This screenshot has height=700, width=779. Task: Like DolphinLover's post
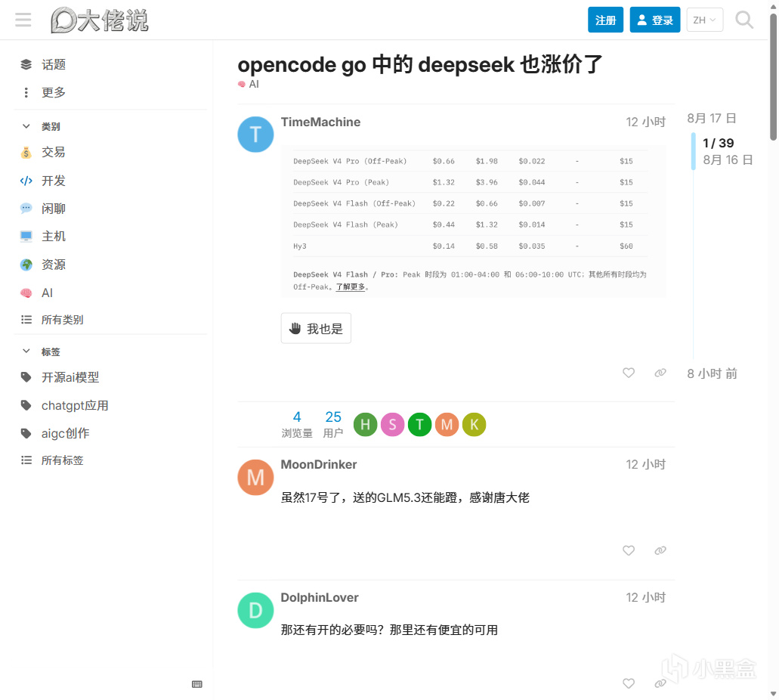[629, 683]
